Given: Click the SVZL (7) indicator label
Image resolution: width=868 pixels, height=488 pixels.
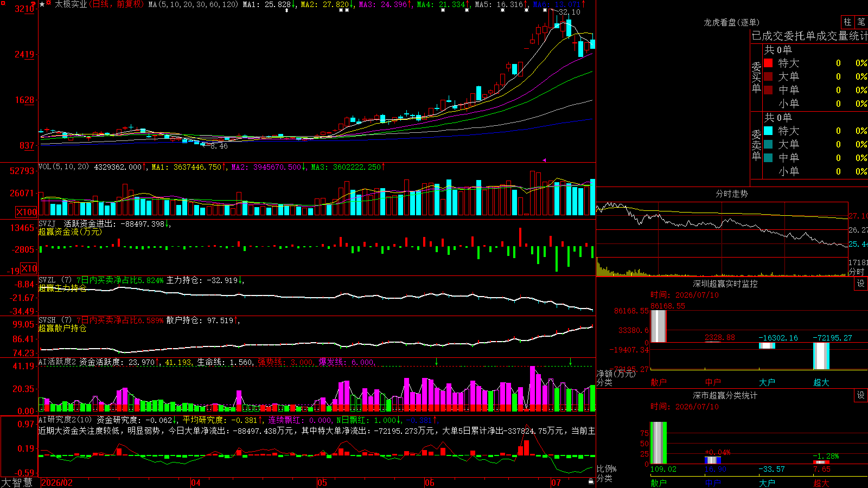Looking at the screenshot, I should 55,280.
